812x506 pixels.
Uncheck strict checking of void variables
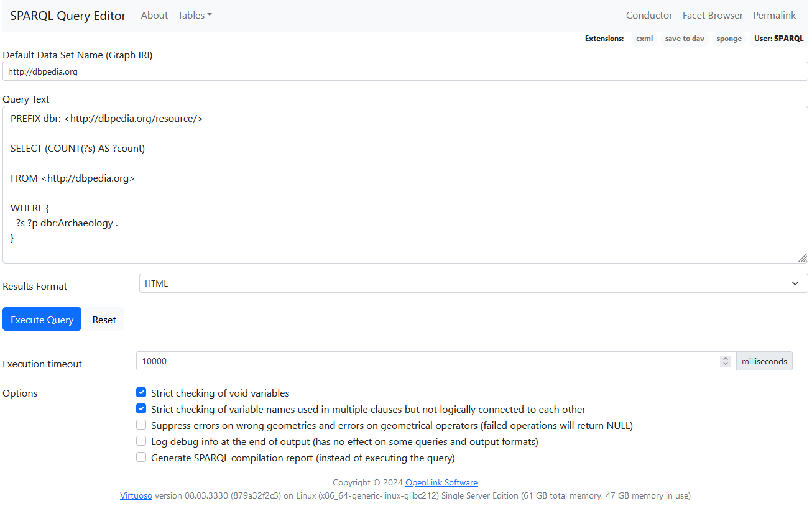(141, 393)
